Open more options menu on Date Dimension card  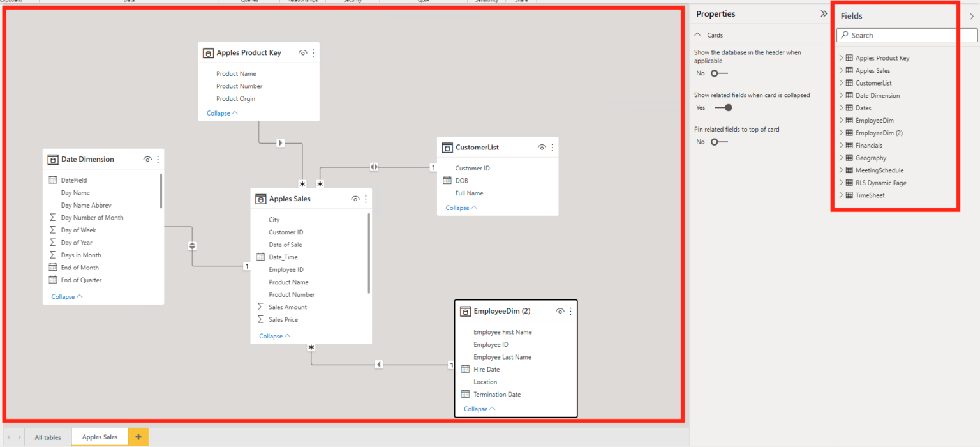[x=158, y=159]
